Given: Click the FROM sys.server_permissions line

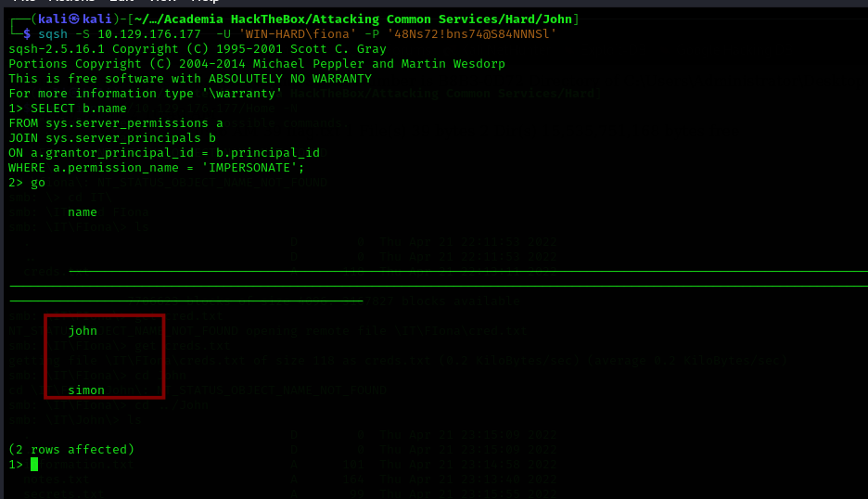Looking at the screenshot, I should click(x=115, y=122).
